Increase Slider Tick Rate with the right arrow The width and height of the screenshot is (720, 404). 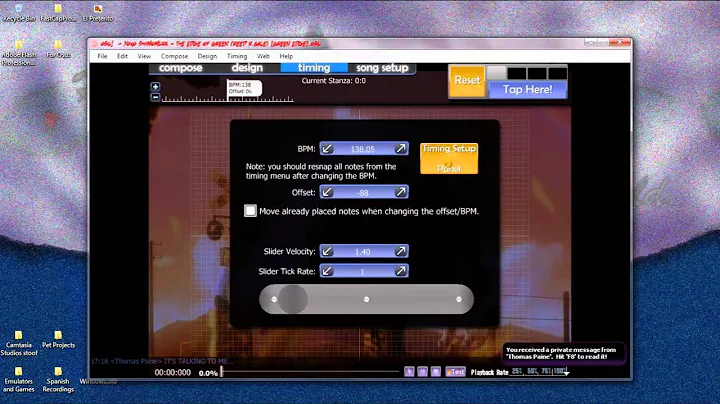[x=401, y=271]
